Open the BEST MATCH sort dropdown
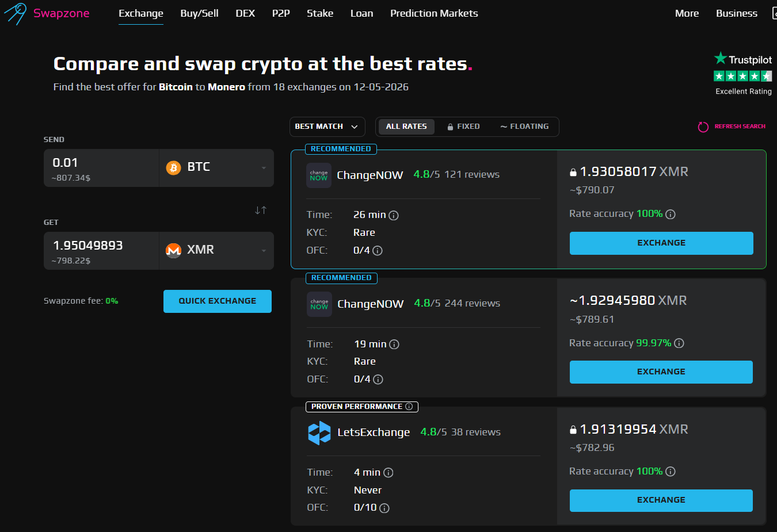The height and width of the screenshot is (532, 777). click(x=327, y=127)
